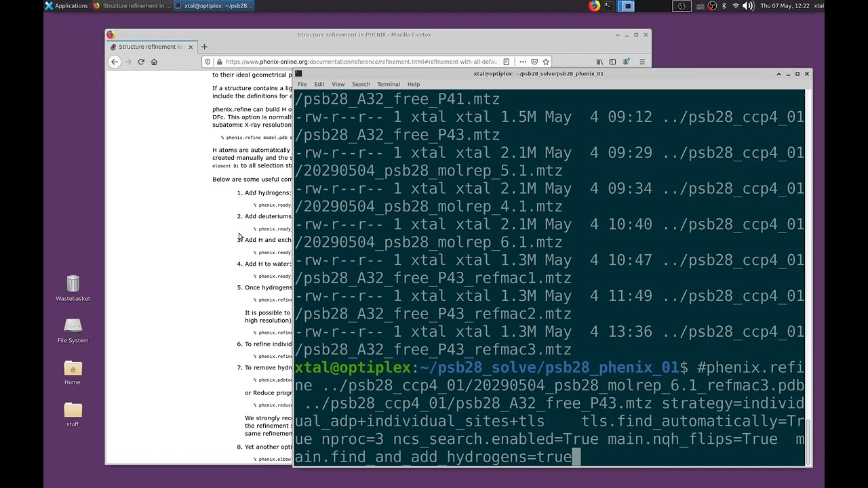
Task: Open Firefox home page icon
Action: click(x=154, y=62)
